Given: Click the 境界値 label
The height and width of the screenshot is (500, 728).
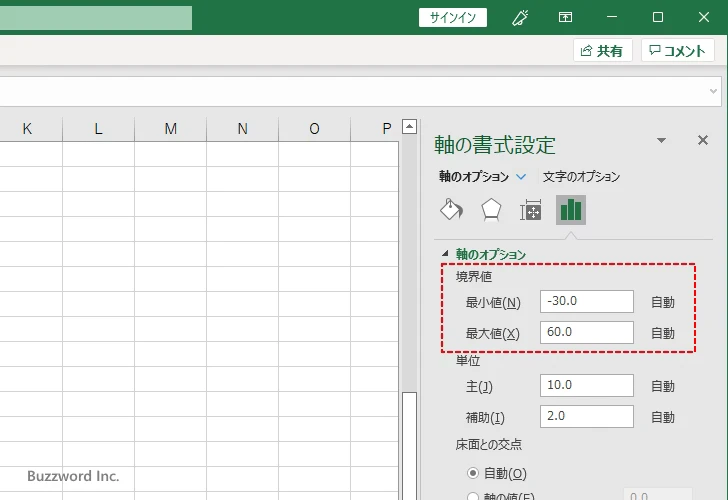Looking at the screenshot, I should [474, 277].
